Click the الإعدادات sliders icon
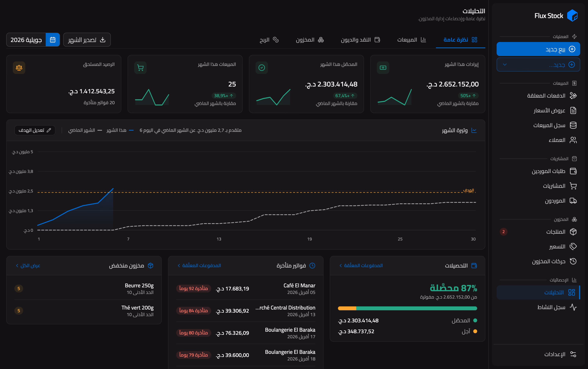 click(573, 354)
